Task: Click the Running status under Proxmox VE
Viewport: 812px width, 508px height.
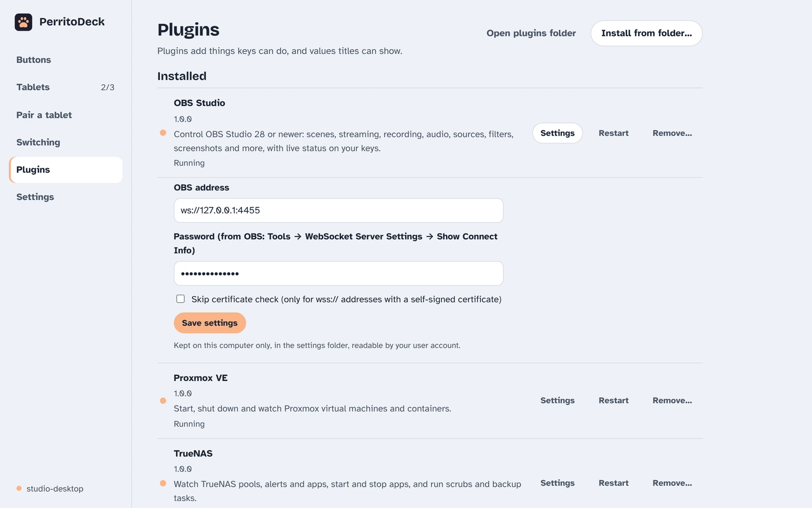Action: coord(189,424)
